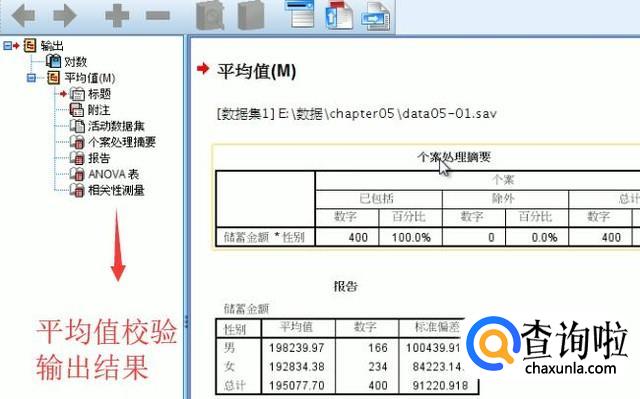640x399 pixels.
Task: Click the hide item closed book icon
Action: pos(251,15)
